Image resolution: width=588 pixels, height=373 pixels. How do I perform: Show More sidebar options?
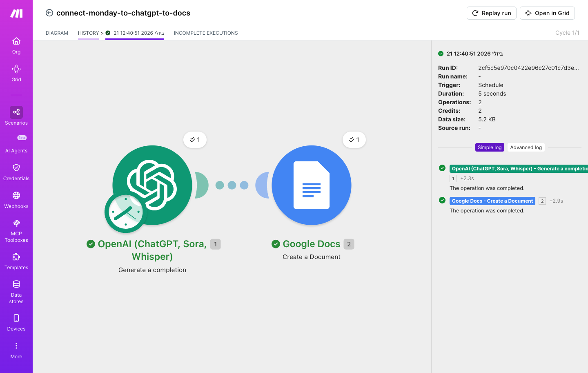16,350
